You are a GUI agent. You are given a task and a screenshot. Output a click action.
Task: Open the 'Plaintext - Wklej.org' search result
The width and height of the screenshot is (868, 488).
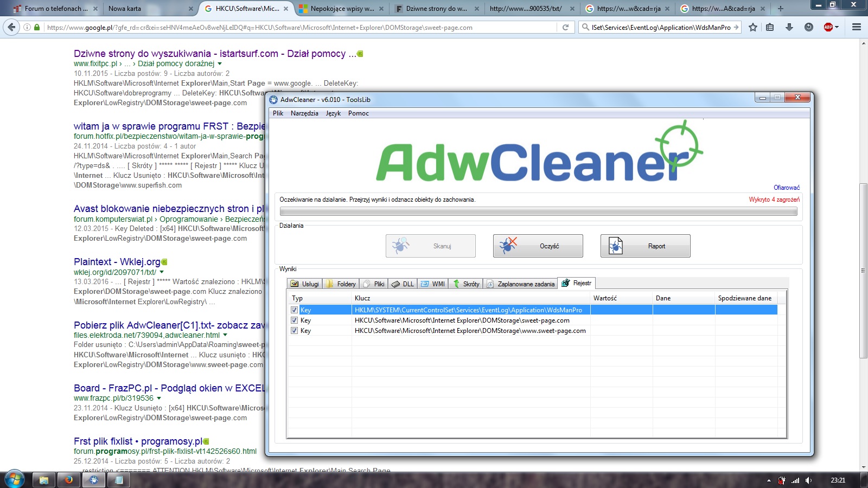click(117, 262)
